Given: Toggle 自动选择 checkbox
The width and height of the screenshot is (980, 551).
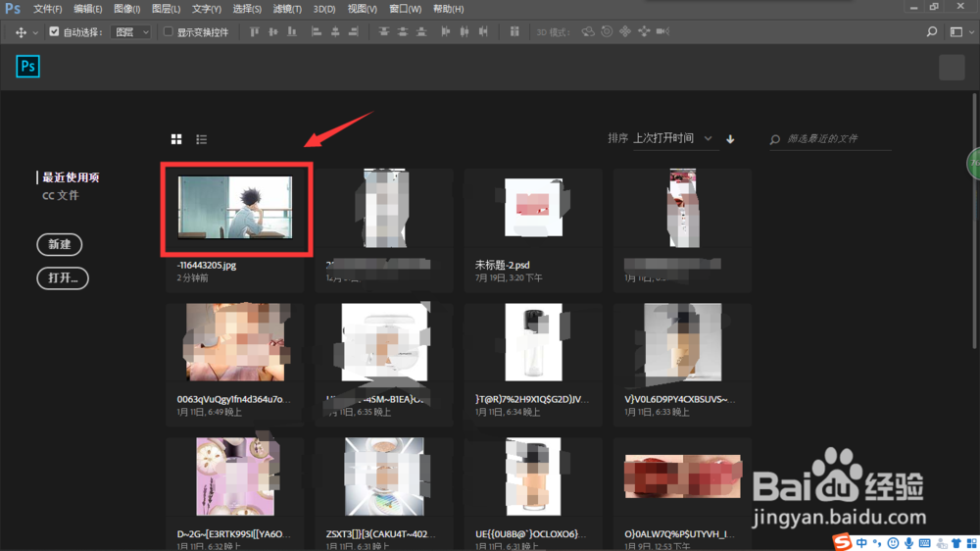Looking at the screenshot, I should (x=54, y=31).
